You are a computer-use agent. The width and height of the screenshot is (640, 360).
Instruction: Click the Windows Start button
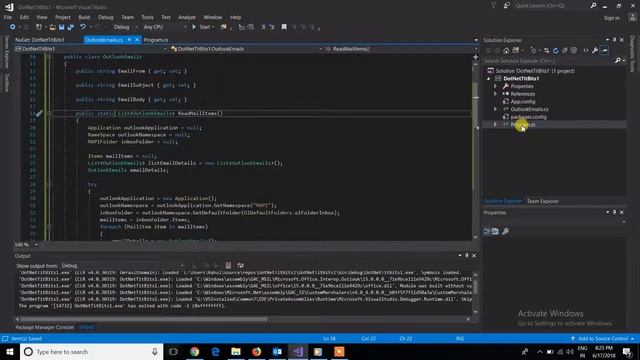[10, 351]
